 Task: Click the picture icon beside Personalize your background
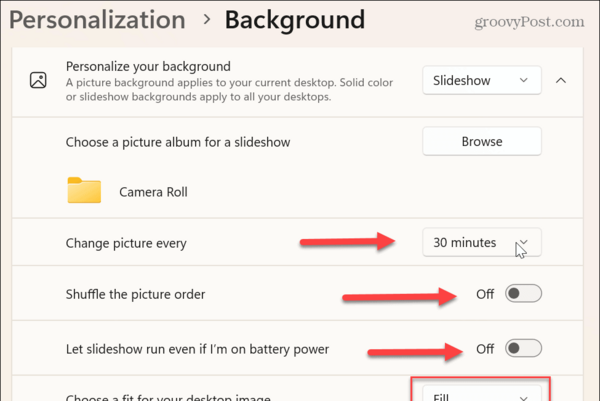pos(38,80)
